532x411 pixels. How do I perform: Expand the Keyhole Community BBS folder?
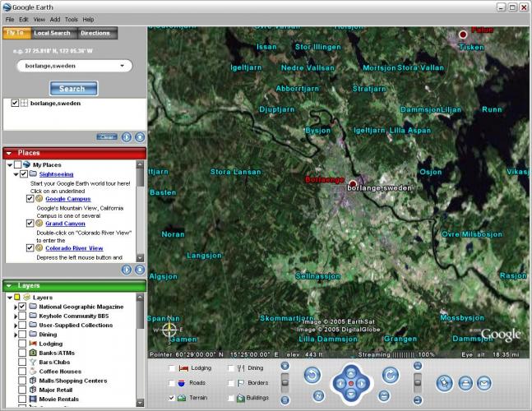(x=15, y=316)
